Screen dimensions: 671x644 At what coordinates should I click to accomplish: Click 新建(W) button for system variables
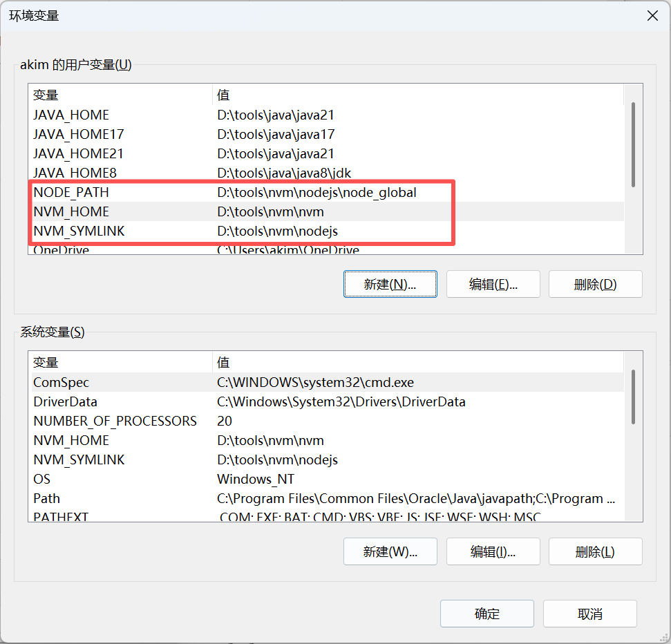point(390,551)
